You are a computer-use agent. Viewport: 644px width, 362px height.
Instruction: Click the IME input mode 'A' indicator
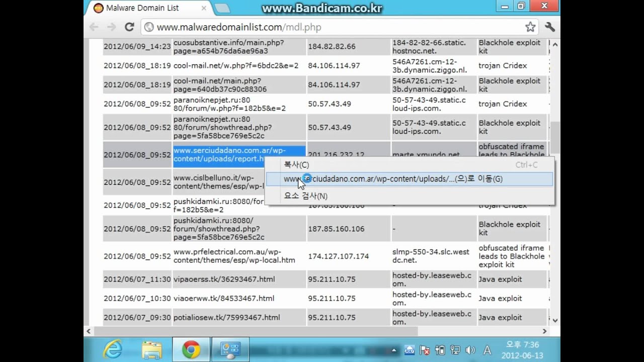tap(487, 350)
